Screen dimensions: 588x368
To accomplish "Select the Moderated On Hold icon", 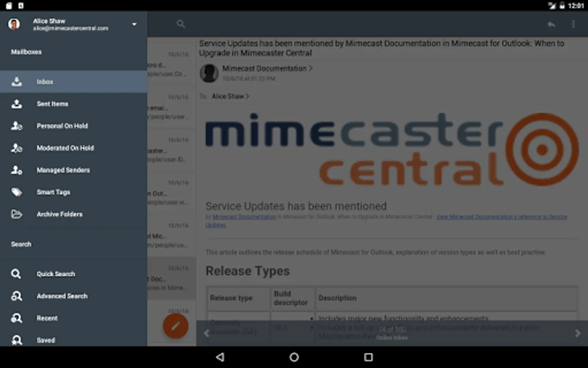I will 17,148.
